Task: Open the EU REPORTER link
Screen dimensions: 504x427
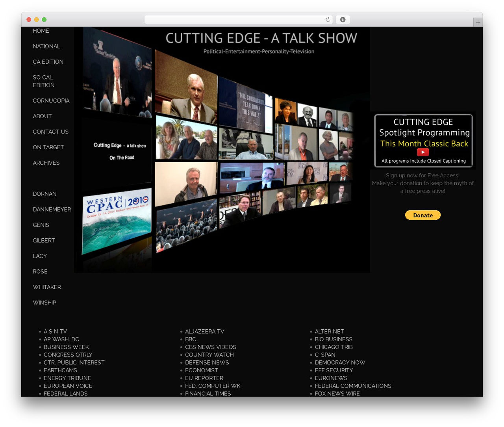Action: [204, 378]
